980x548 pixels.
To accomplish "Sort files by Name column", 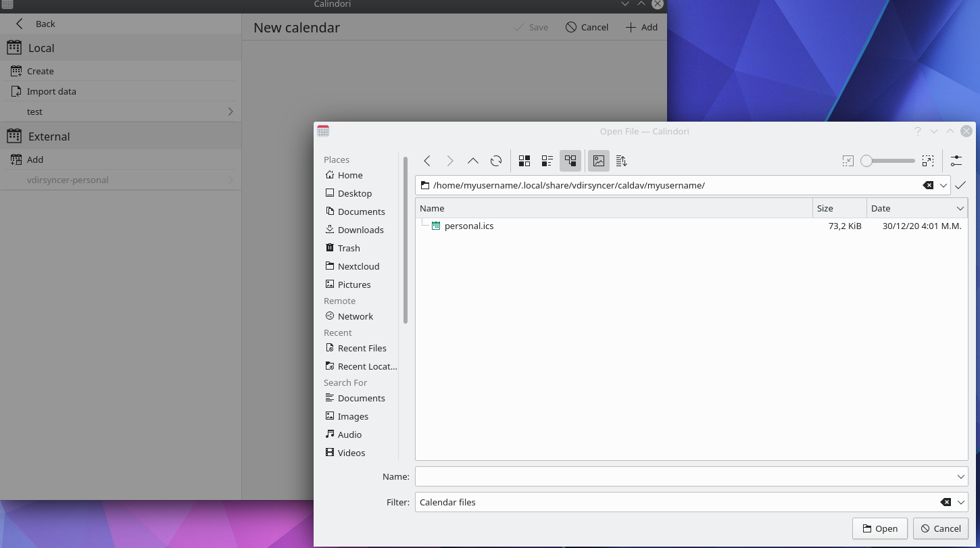I will 614,208.
